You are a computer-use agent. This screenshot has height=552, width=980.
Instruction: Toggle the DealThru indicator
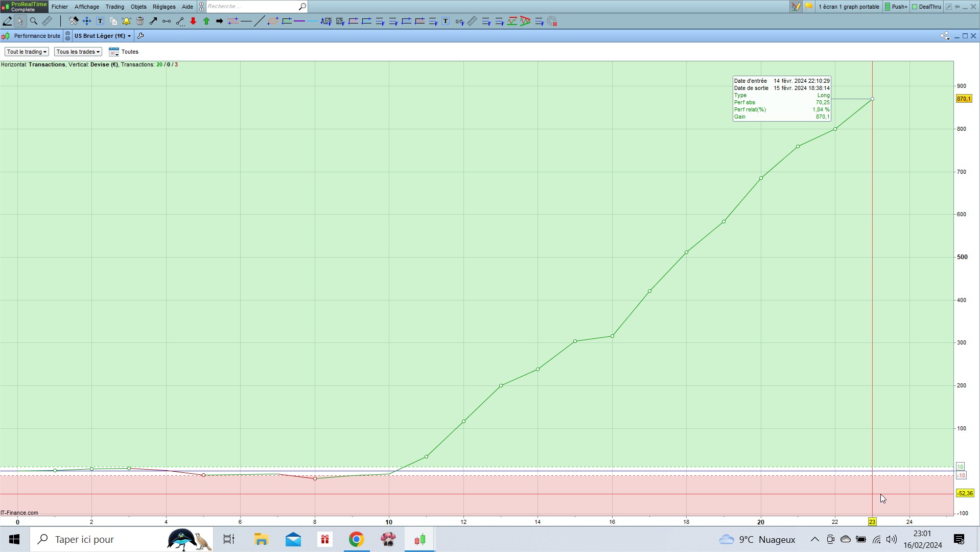(926, 7)
